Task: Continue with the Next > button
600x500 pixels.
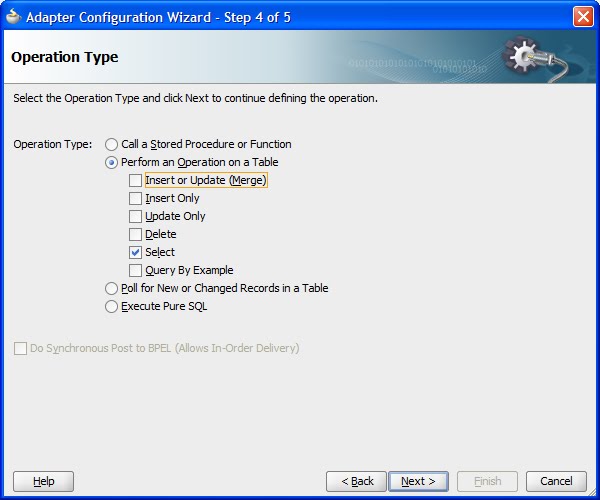Action: coord(418,481)
